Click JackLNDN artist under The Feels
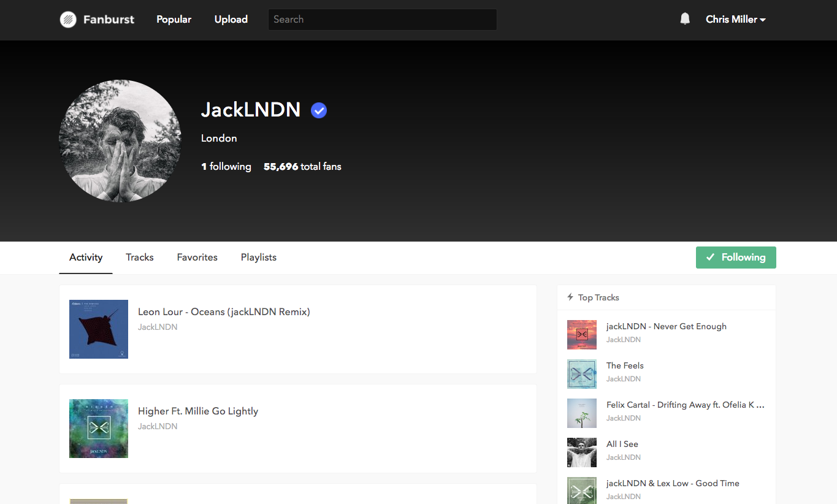 624,379
